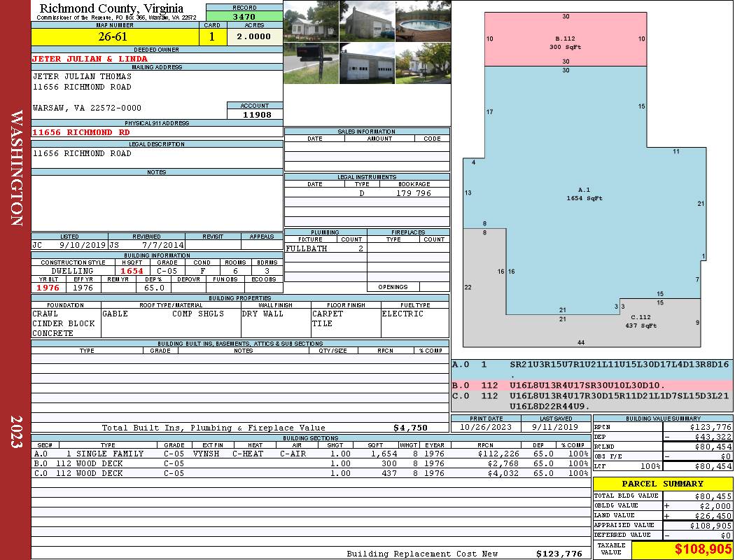This screenshot has height=560, width=735.
Task: Open the white house front photo thumbnail
Action: [x=311, y=22]
